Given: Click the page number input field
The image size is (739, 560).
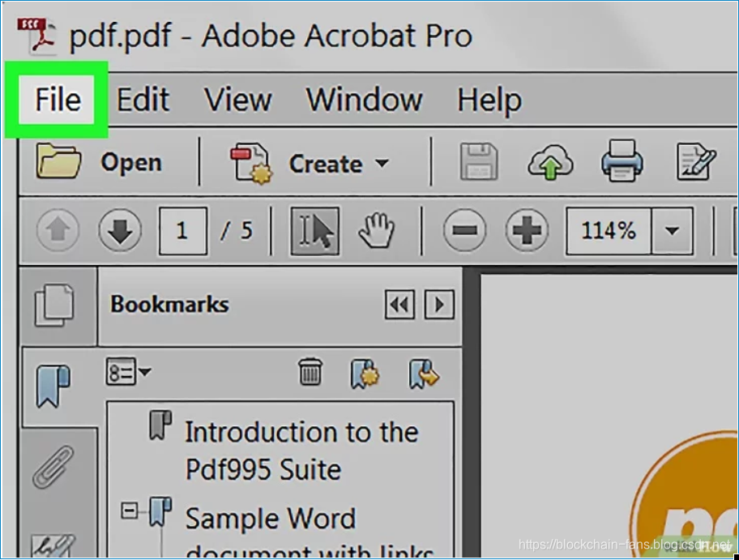Looking at the screenshot, I should pos(182,231).
